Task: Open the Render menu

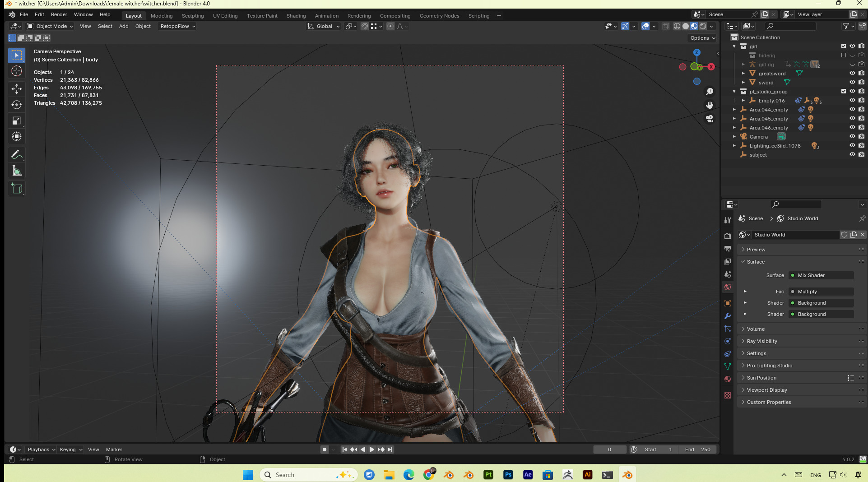Action: coord(59,15)
